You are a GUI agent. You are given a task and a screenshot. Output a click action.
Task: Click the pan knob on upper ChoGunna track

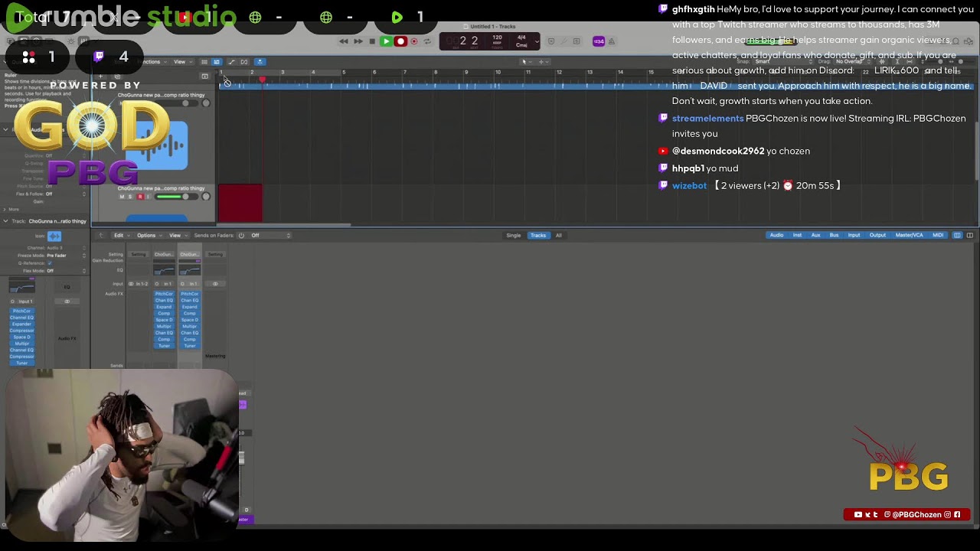pos(205,103)
